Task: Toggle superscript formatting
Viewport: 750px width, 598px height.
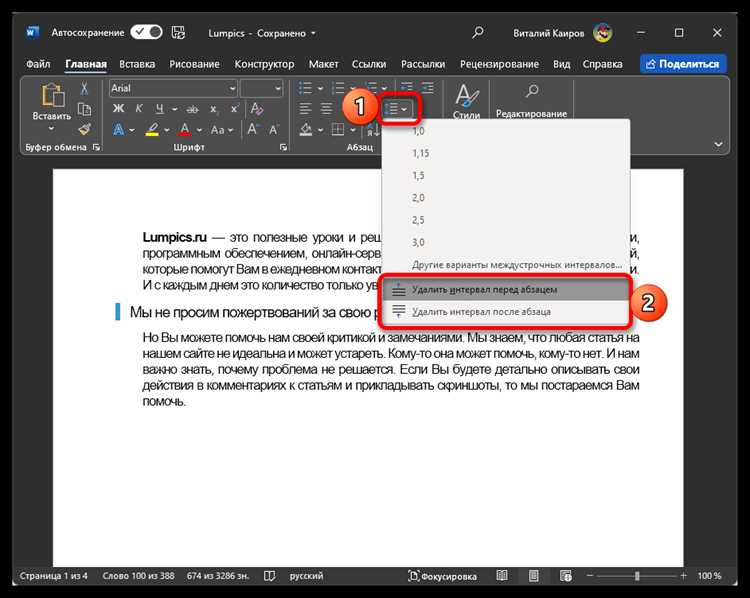Action: tap(234, 109)
